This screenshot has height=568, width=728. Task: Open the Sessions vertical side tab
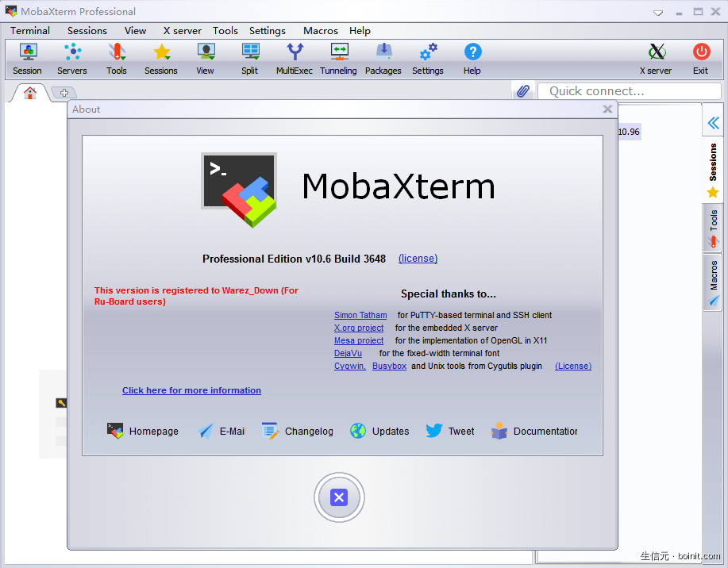pyautogui.click(x=713, y=170)
